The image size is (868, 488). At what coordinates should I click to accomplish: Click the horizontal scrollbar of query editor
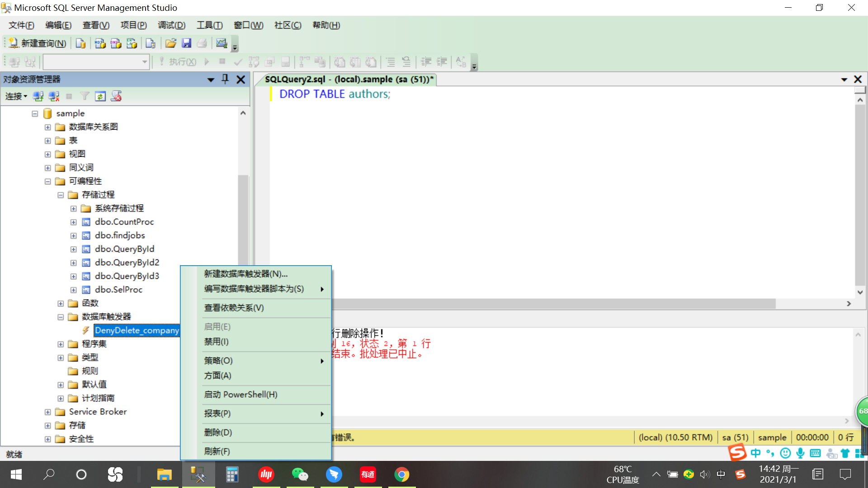tap(554, 304)
